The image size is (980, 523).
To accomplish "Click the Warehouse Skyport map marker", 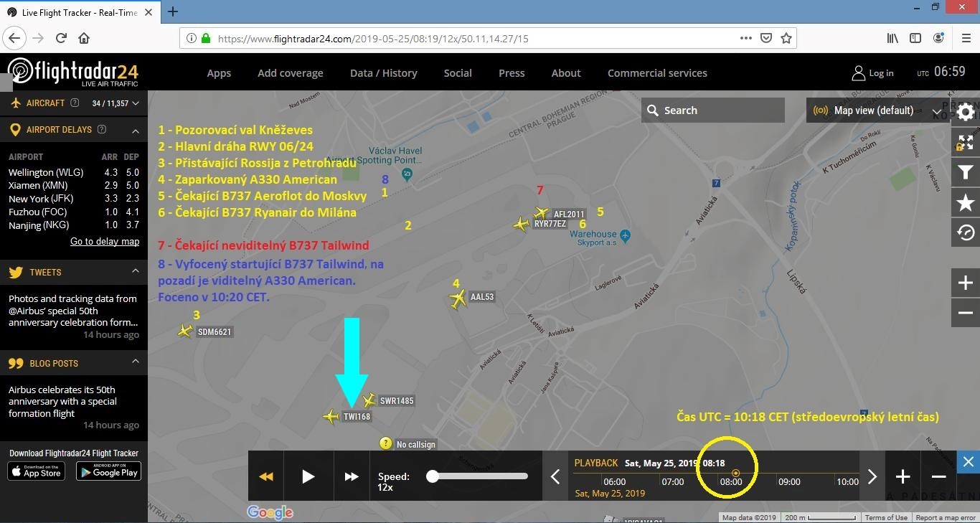I will (625, 235).
